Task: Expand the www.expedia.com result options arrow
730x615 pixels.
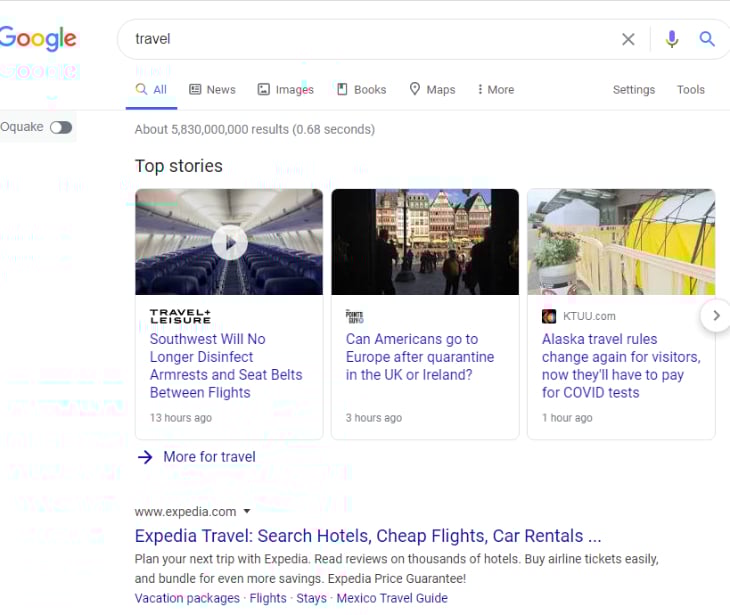Action: point(247,511)
